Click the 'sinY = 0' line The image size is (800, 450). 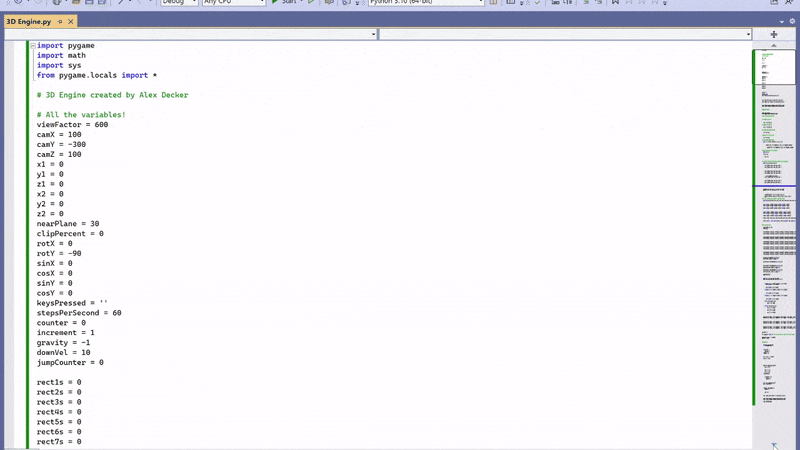click(x=55, y=283)
